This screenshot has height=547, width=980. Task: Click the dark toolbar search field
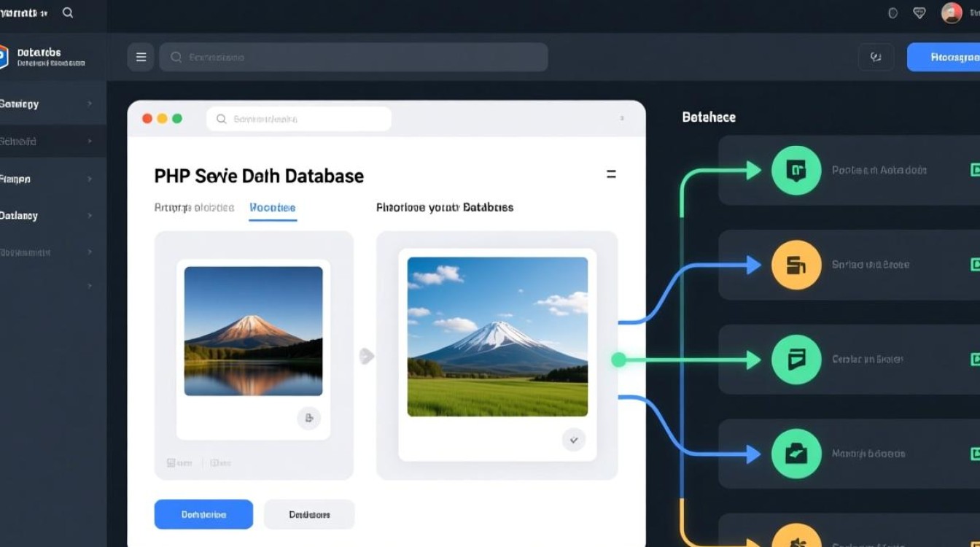(354, 57)
